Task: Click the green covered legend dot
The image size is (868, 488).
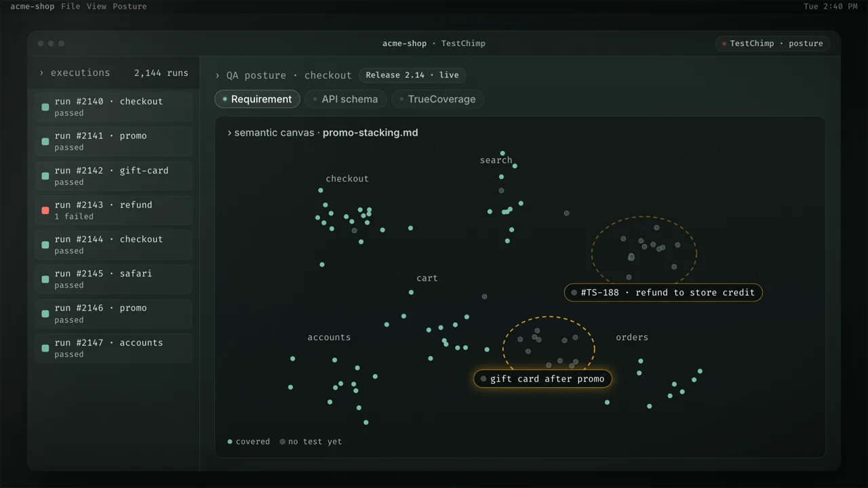Action: (x=230, y=441)
